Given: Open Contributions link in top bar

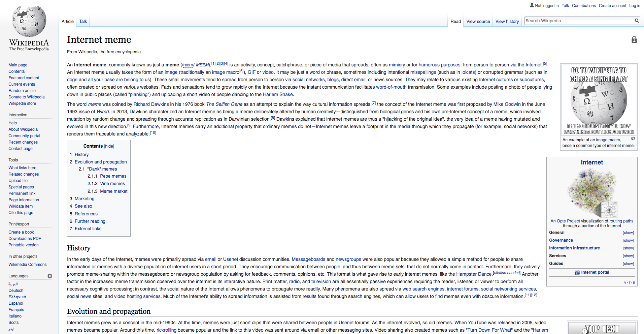Looking at the screenshot, I should (x=584, y=6).
